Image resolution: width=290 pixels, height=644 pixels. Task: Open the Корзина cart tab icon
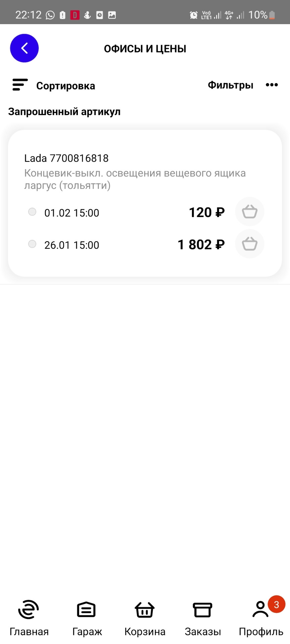point(145,610)
